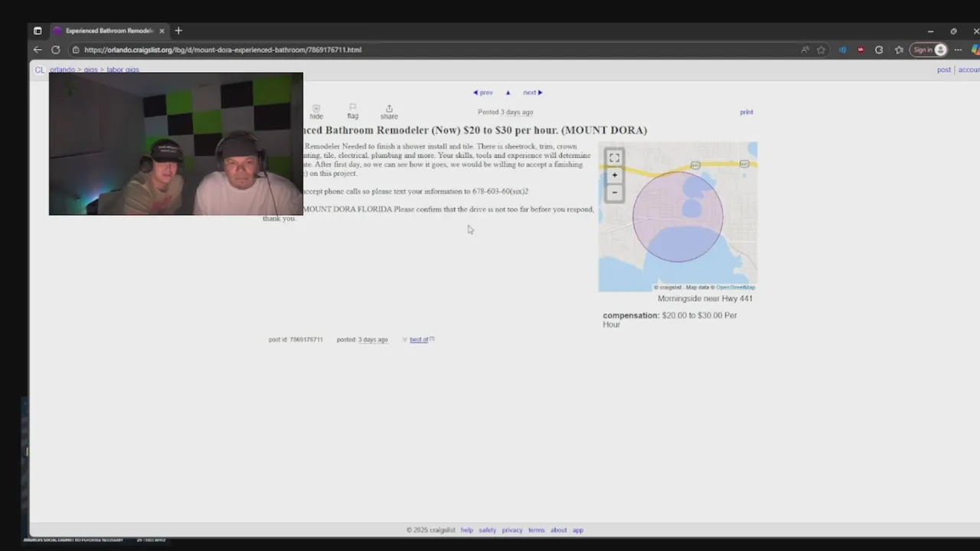Open the uBlock Origin extension icon
Image resolution: width=980 pixels, height=551 pixels.
pyautogui.click(x=861, y=50)
